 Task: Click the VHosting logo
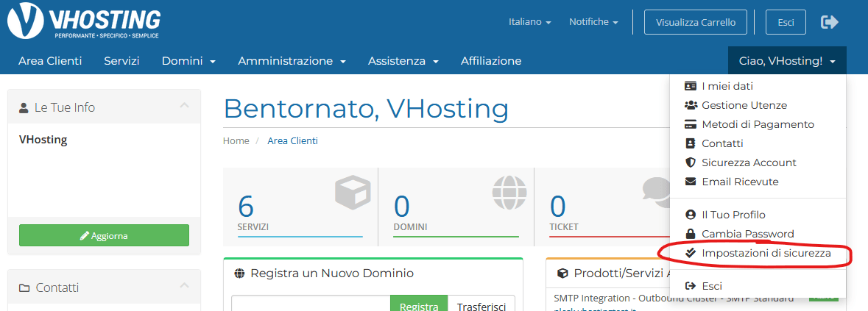[x=83, y=21]
